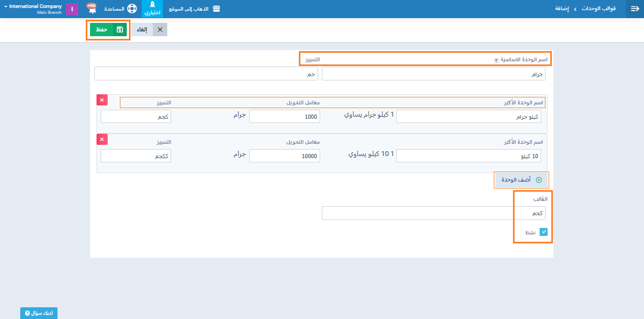Click the help tooltip beside اسم الوحدة الاساسية

[496, 60]
